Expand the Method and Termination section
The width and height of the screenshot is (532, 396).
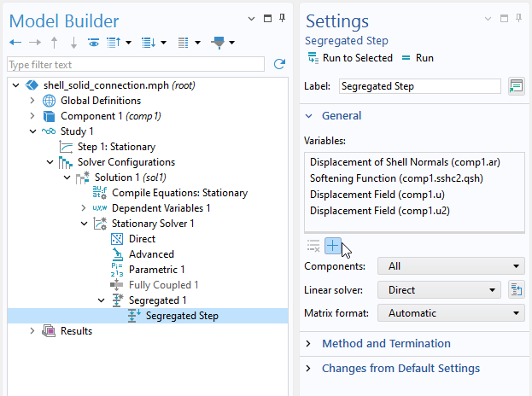[308, 343]
